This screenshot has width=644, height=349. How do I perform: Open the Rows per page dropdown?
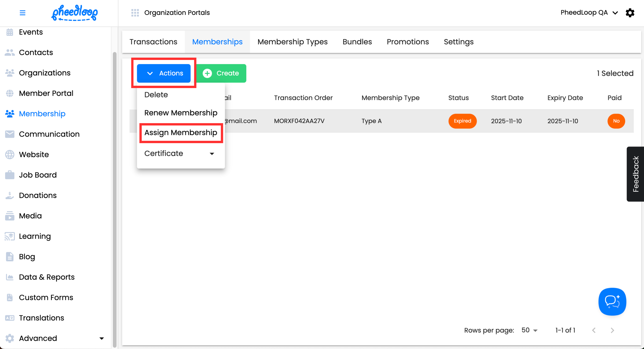click(x=529, y=330)
